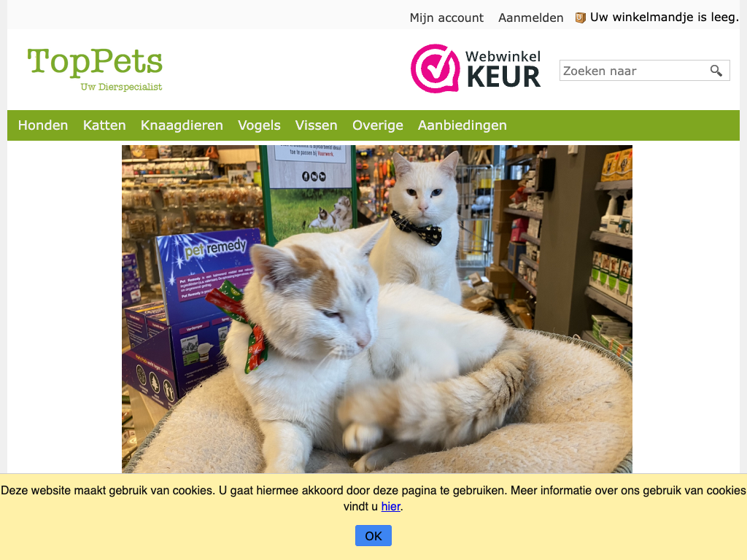
Task: Click the Webwinkel KEUR text label
Action: (x=503, y=69)
